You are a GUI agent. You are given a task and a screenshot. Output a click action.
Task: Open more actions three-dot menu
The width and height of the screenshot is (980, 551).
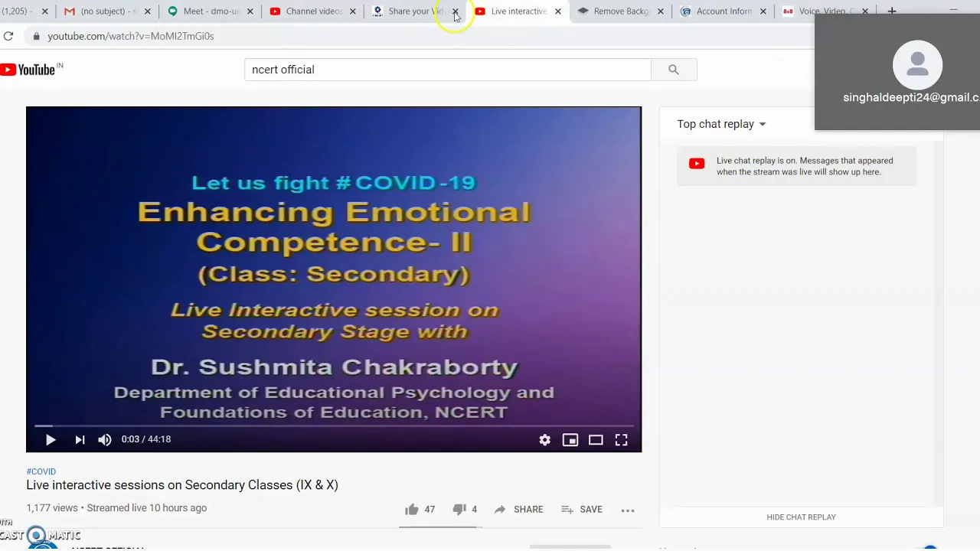628,510
